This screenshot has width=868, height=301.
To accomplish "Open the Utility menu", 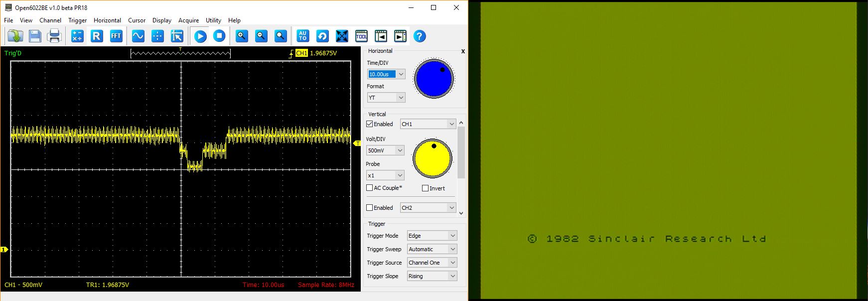I will pyautogui.click(x=213, y=20).
